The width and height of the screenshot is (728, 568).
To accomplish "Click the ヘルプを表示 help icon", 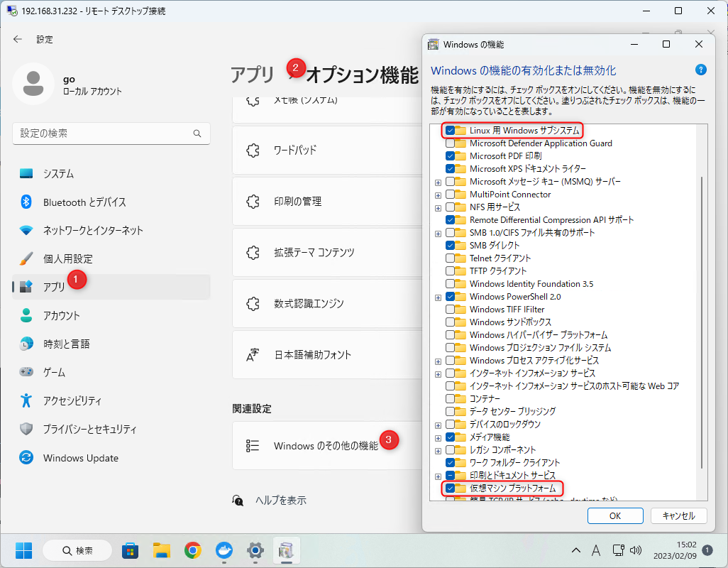I will pyautogui.click(x=238, y=500).
